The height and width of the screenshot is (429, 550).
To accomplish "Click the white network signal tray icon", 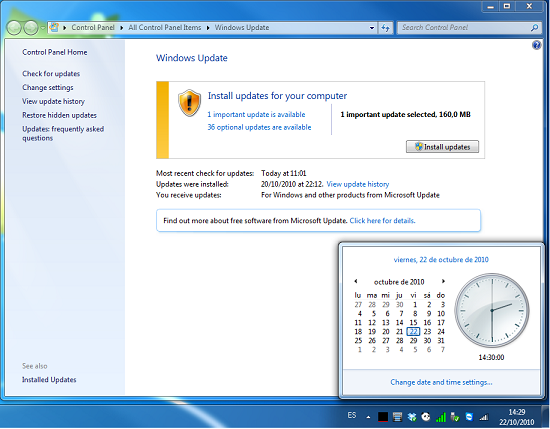I will (x=484, y=417).
